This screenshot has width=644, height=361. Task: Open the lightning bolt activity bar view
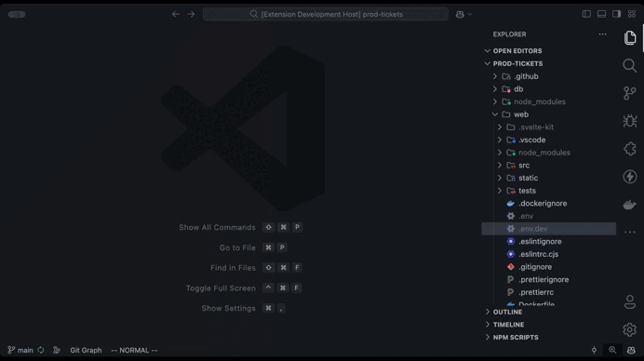[630, 177]
